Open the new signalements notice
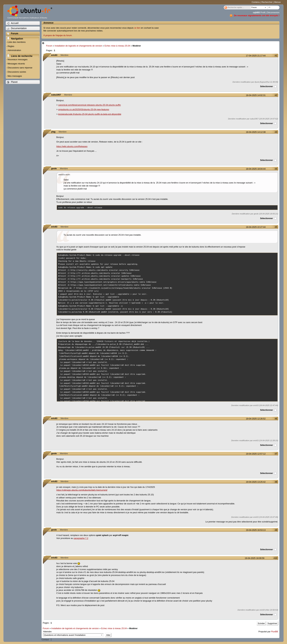 point(257,16)
